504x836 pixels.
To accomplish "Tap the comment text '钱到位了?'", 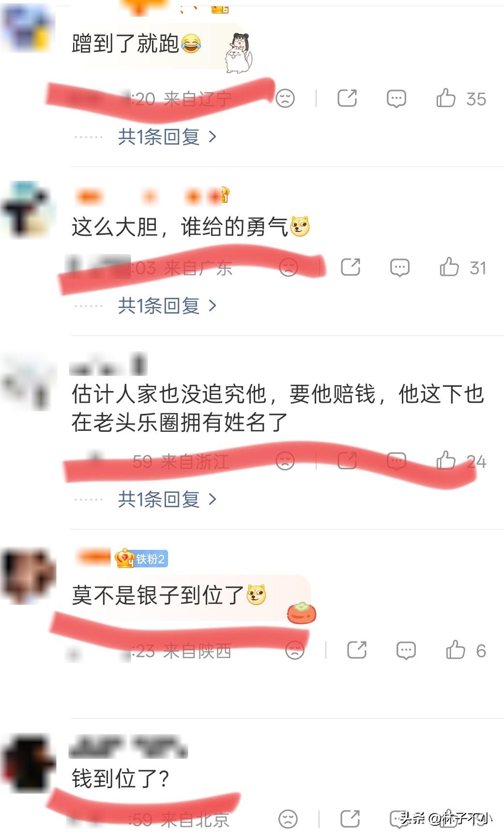I will point(120,779).
